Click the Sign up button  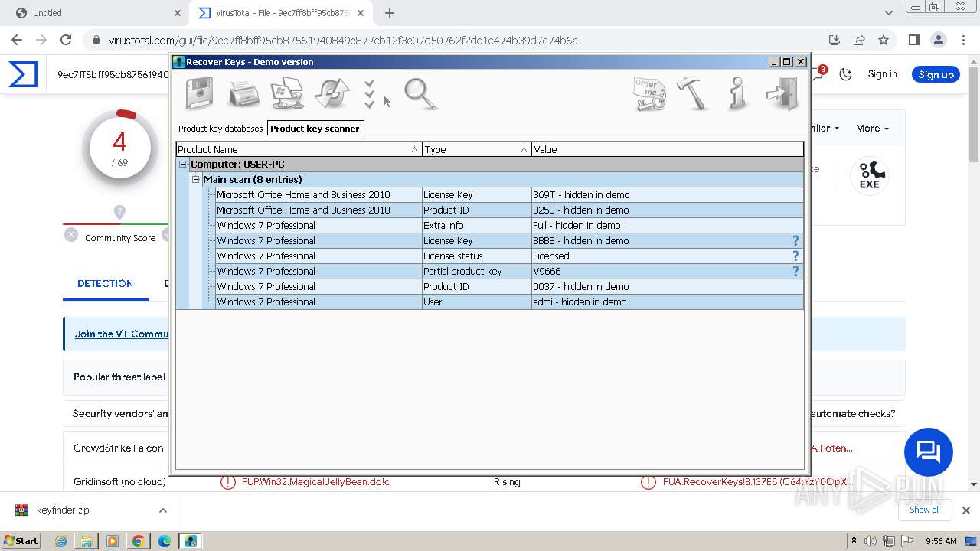point(936,74)
